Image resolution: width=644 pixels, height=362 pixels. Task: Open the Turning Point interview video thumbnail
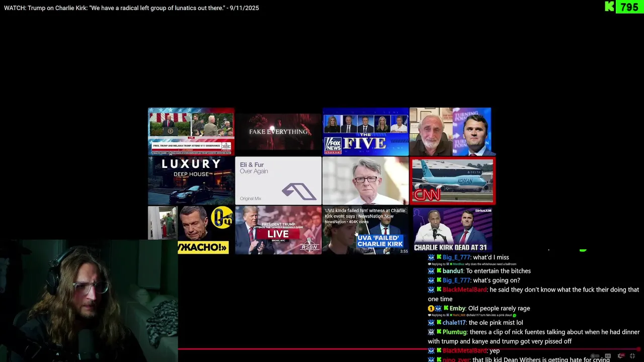452,131
